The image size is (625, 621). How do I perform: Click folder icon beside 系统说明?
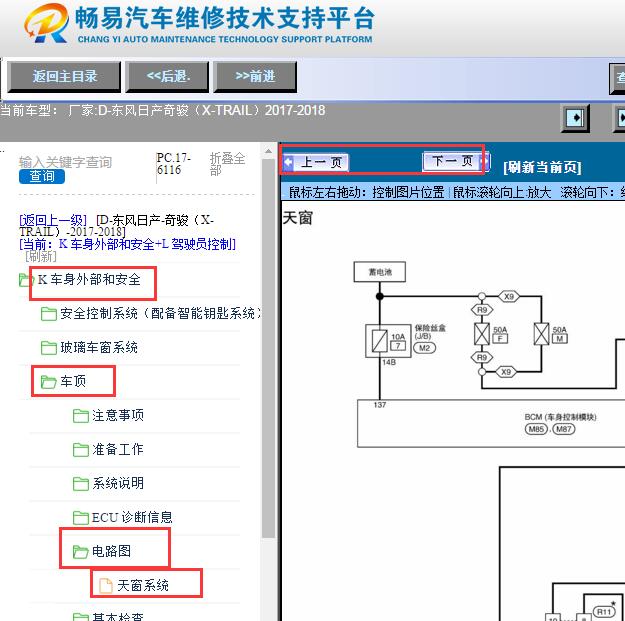pos(81,484)
